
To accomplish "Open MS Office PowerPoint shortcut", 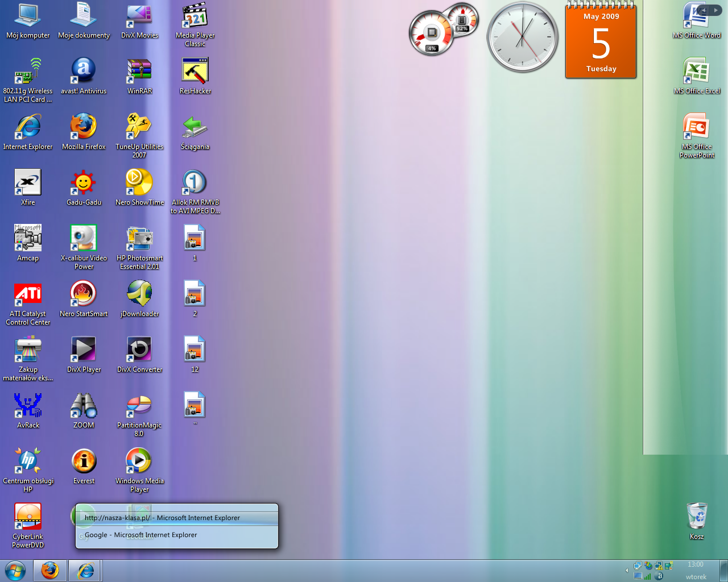I will (697, 136).
